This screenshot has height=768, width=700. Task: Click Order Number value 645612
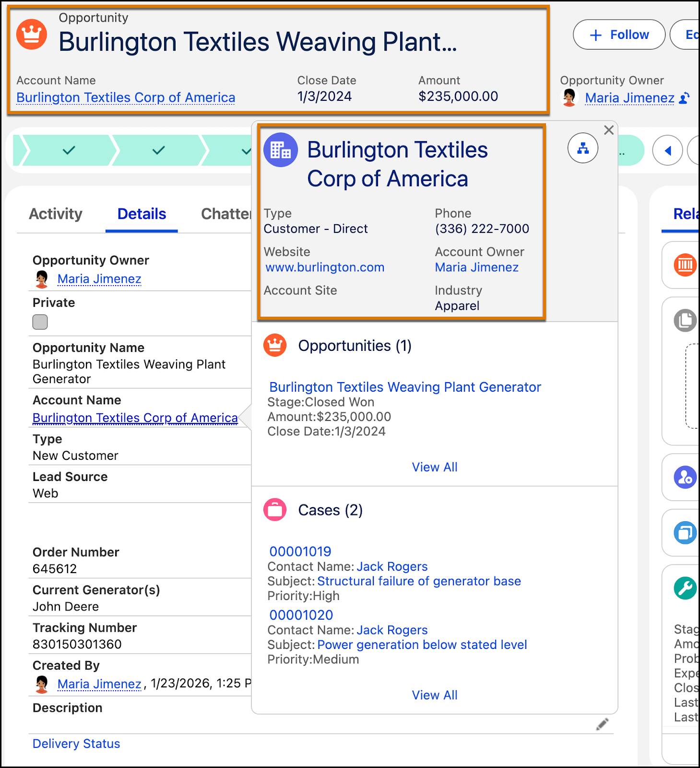[55, 569]
